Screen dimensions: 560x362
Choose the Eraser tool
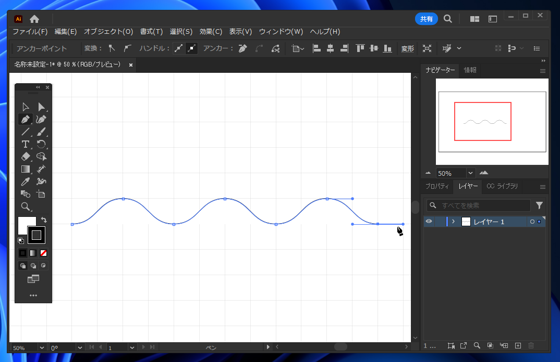point(25,156)
